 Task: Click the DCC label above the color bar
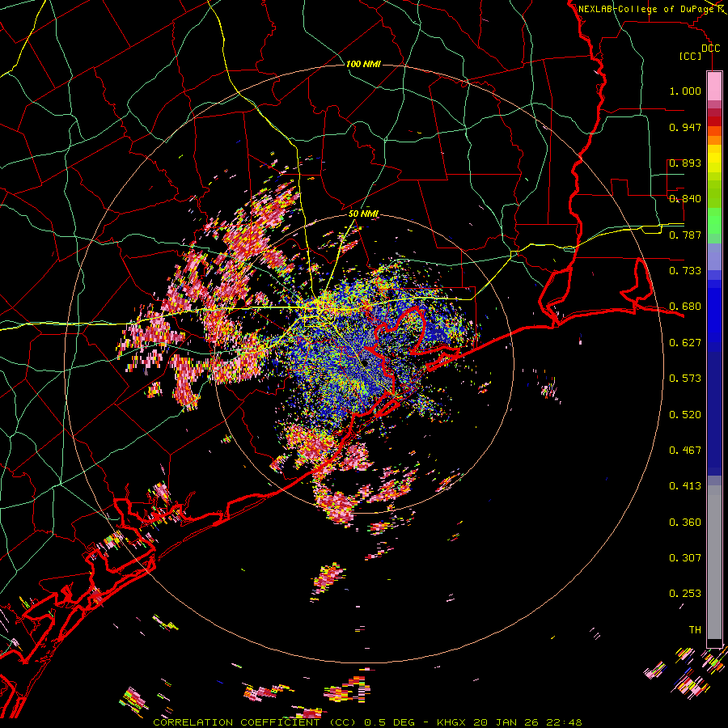710,49
